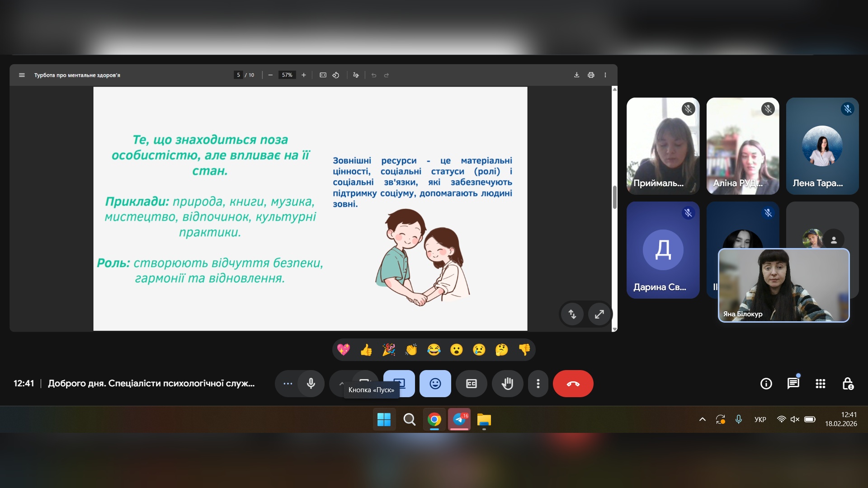Send thumbs up emoji reaction
The width and height of the screenshot is (868, 488).
[x=366, y=350]
